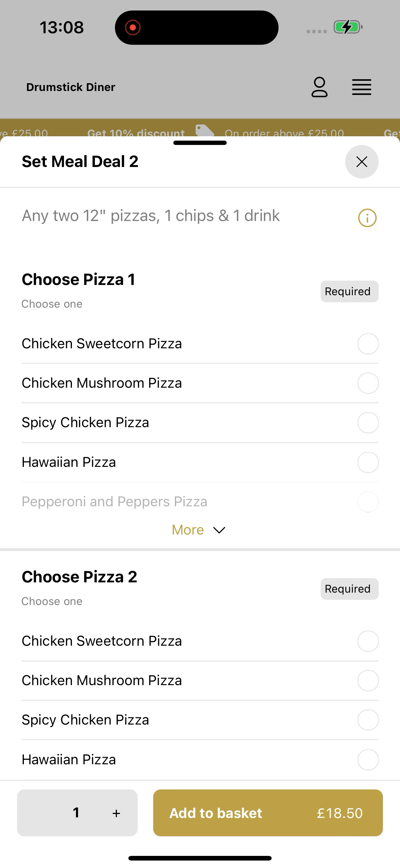Screen dimensions: 400x868
Task: Select Chicken Sweetcorn Pizza for Pizza 1
Action: tap(200, 344)
